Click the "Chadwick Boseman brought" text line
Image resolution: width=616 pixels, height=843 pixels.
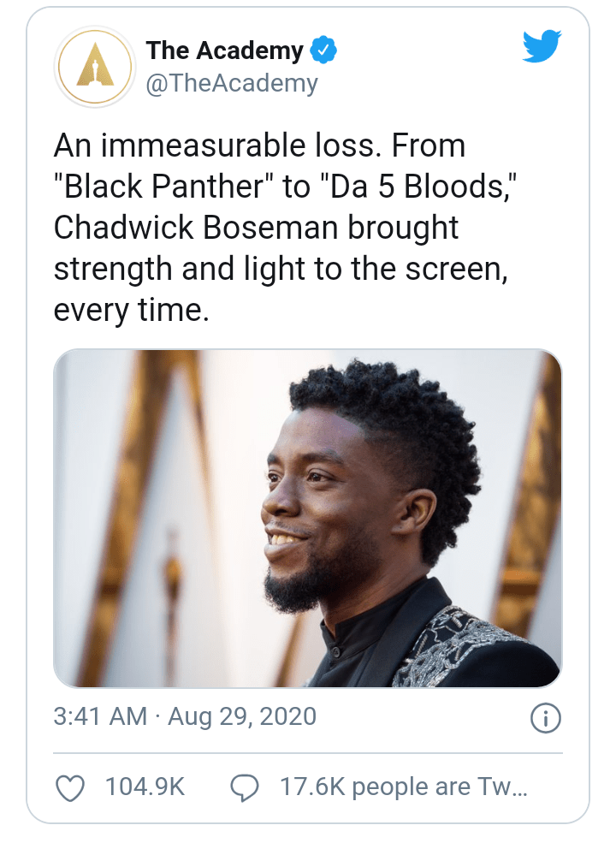256,229
